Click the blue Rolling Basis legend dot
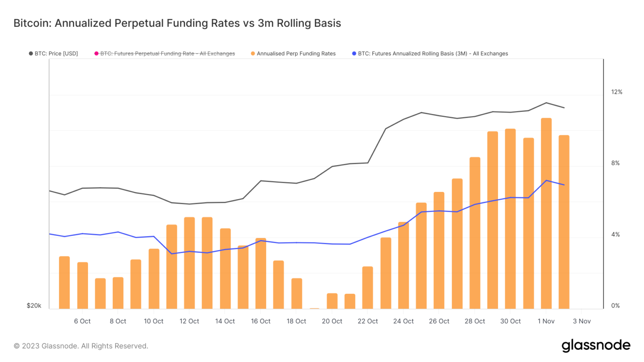Screen dimensions: 644x362 pos(354,54)
